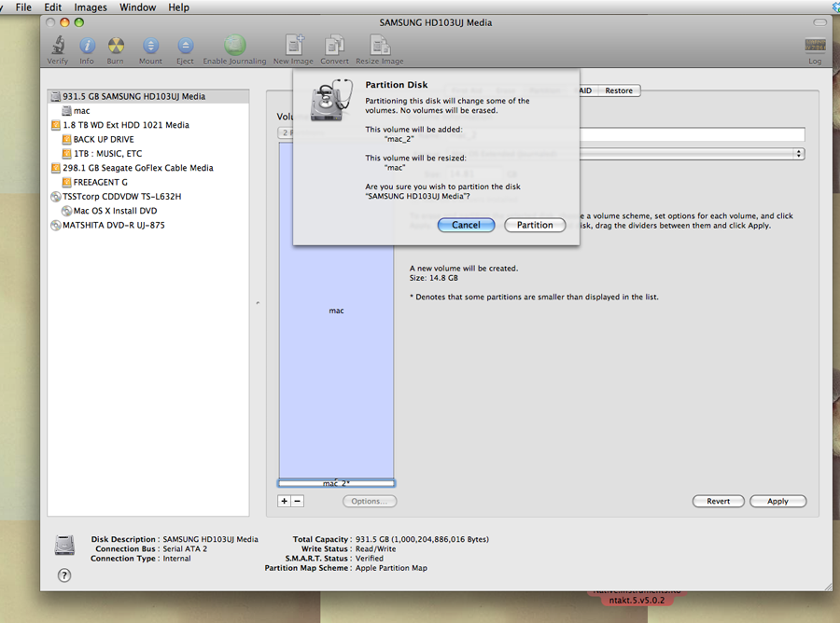Select TSSTcorp CDDVDW TS-L632H drive
The image size is (840, 623).
(148, 197)
